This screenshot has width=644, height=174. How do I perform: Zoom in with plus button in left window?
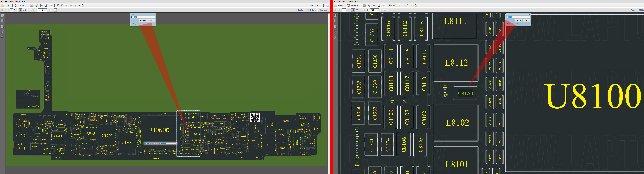35,10
